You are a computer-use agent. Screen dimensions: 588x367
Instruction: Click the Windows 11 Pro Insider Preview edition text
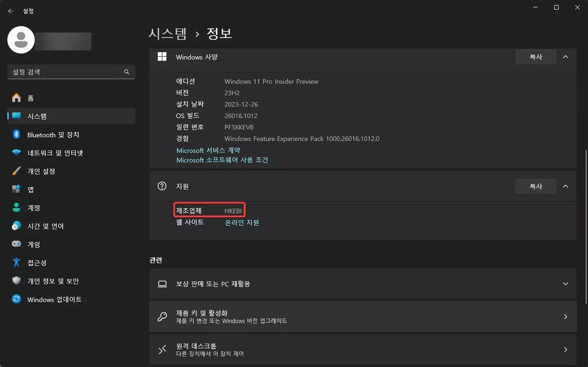coord(271,81)
